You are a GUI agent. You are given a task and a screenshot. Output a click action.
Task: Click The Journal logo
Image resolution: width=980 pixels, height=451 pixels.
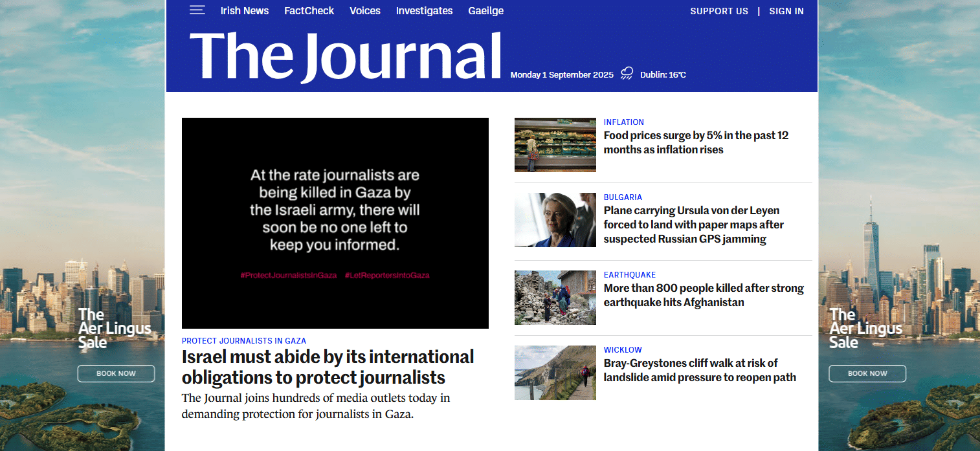tap(346, 55)
